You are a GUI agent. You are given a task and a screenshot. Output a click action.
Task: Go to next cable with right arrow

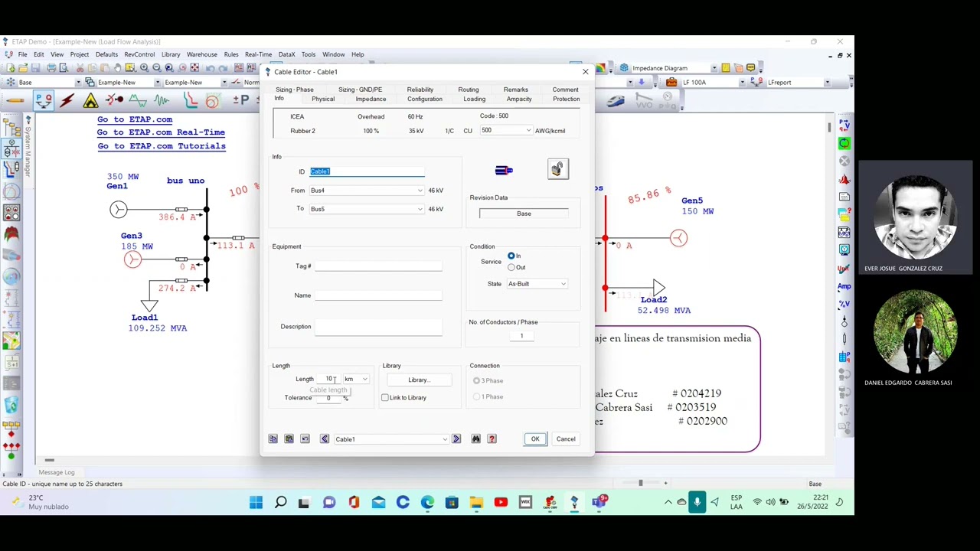[456, 439]
